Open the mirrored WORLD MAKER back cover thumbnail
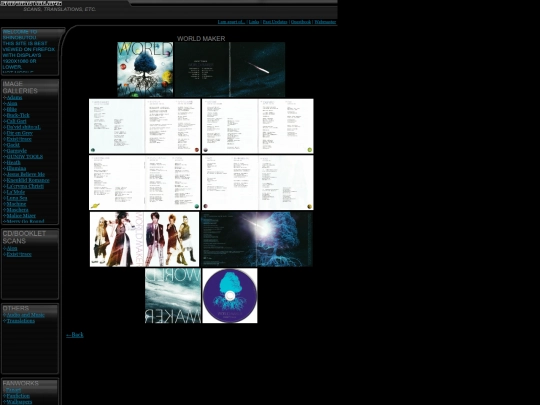 pos(173,295)
